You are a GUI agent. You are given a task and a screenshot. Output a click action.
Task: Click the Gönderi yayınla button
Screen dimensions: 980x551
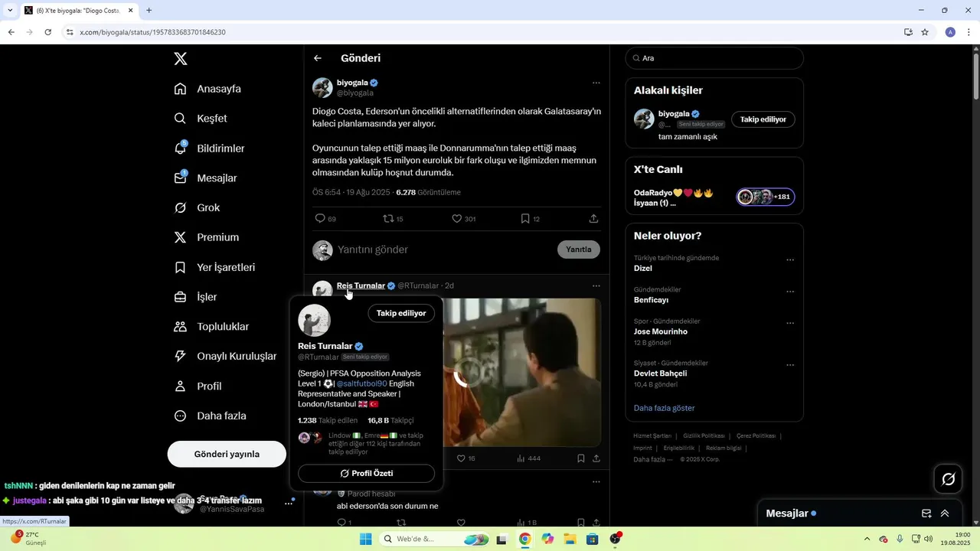227,454
